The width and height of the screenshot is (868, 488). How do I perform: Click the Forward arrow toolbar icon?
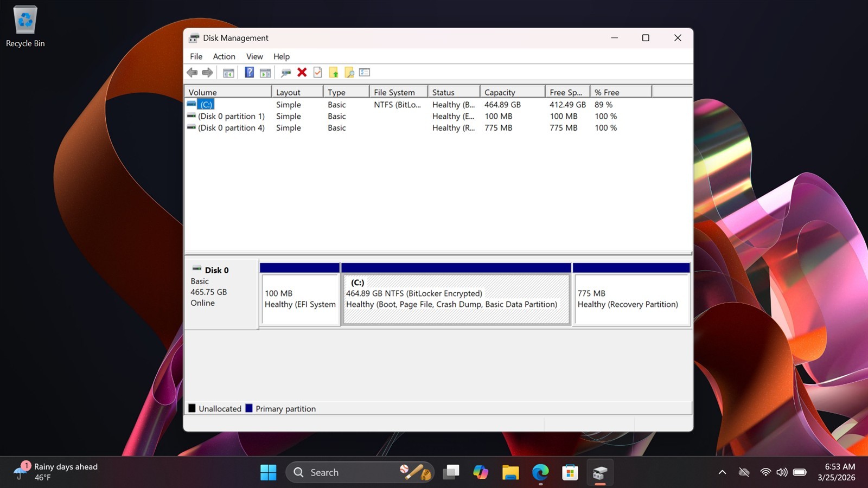tap(207, 72)
